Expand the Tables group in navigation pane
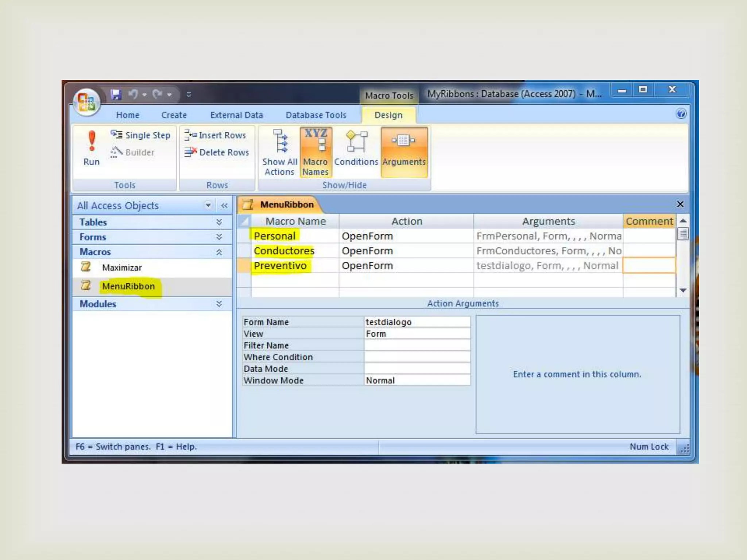 pos(219,222)
